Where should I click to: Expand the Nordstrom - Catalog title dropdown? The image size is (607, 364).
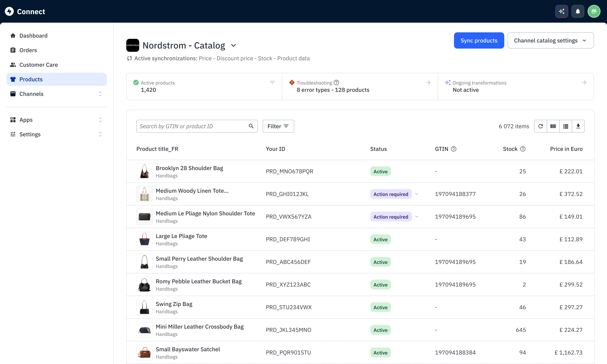tap(234, 46)
